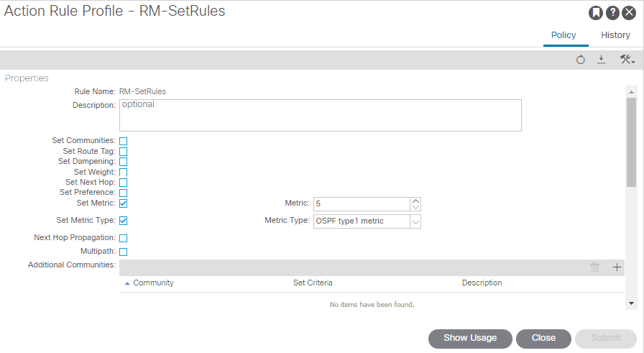Click the Show Usage button

point(470,338)
